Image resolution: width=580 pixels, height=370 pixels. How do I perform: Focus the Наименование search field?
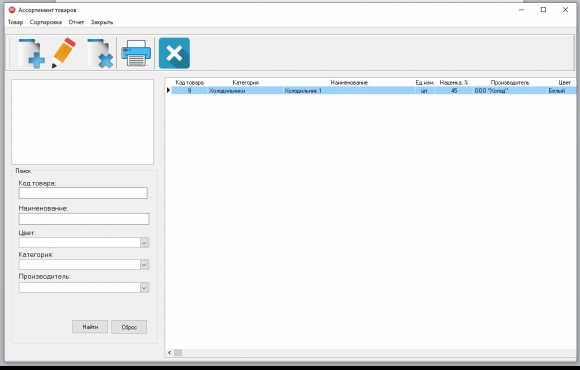point(84,219)
